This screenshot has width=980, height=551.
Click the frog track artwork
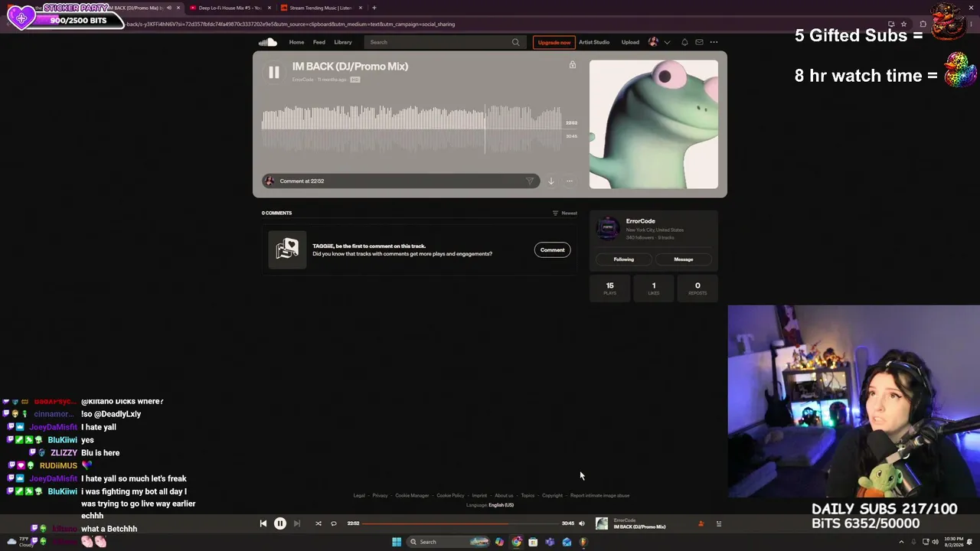tap(654, 124)
